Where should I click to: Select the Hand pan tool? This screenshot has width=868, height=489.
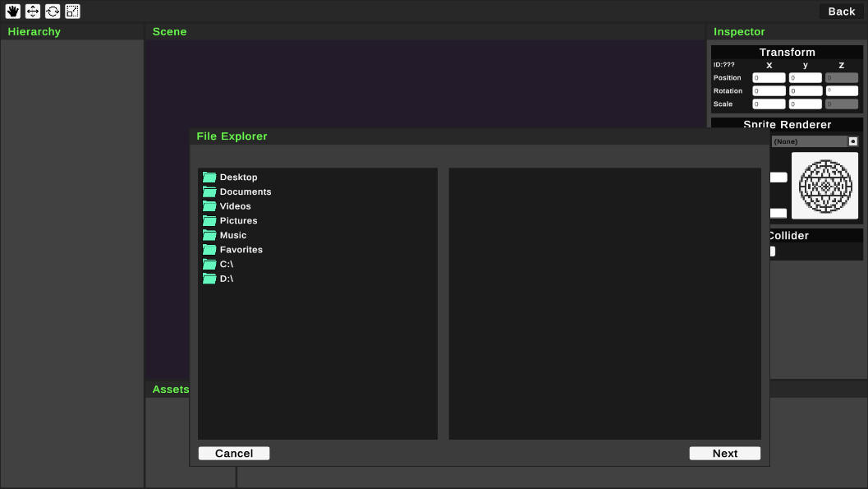(13, 12)
